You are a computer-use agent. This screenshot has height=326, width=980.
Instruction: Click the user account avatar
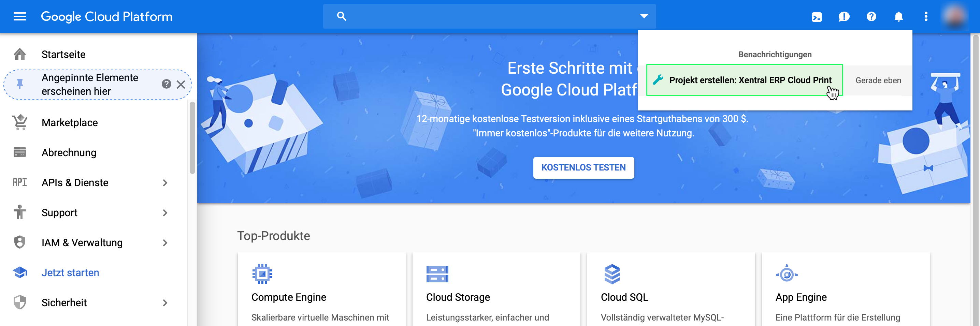pos(955,17)
